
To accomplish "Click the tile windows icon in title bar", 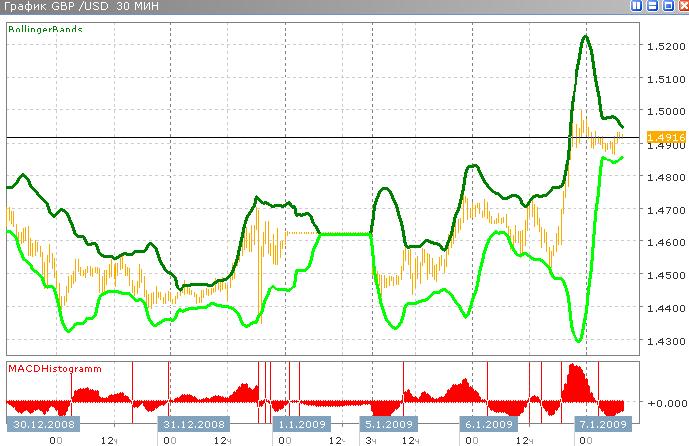I will [637, 8].
